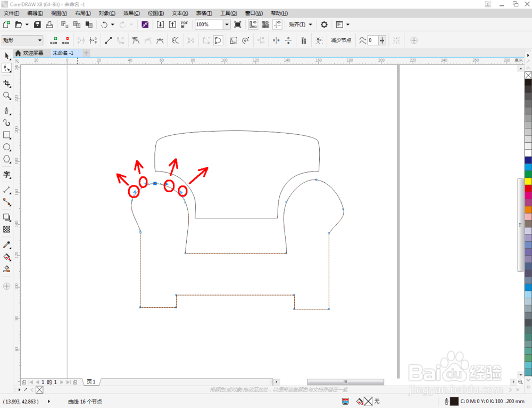532x408 pixels.
Task: Toggle show guidelines
Action: [x=277, y=25]
